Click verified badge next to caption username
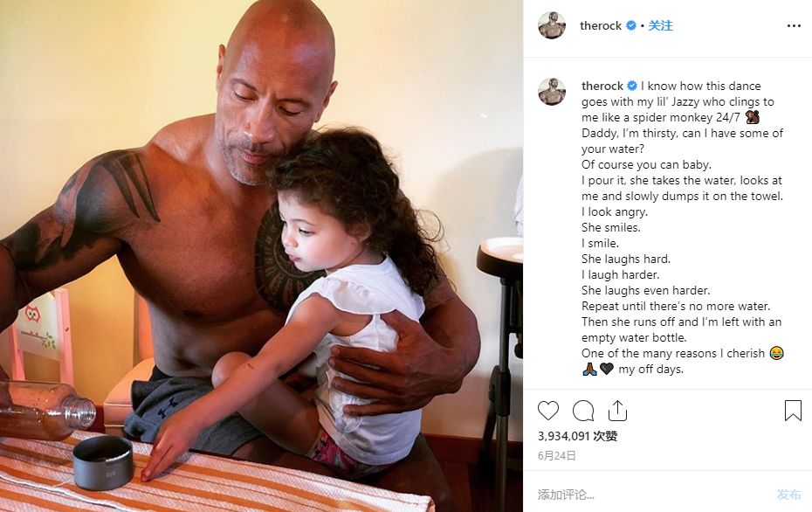This screenshot has width=812, height=512. 632,86
